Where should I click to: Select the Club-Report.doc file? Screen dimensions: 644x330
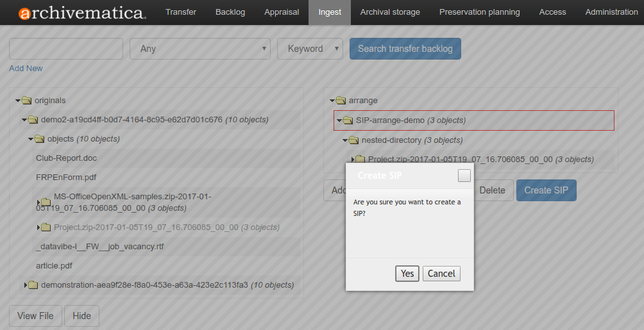66,158
